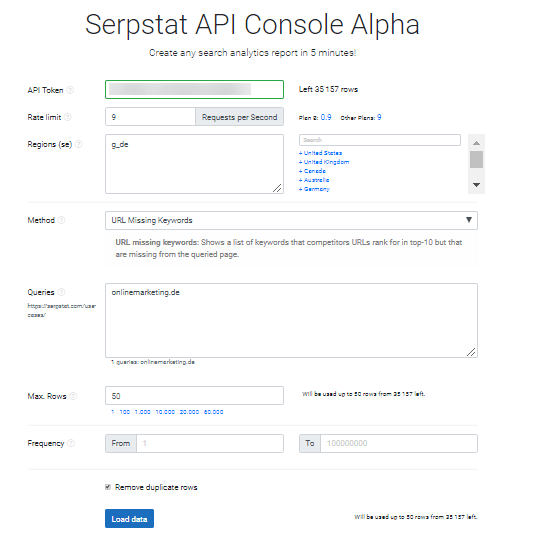
Task: Click the help icon next to Frequency
Action: pos(71,443)
